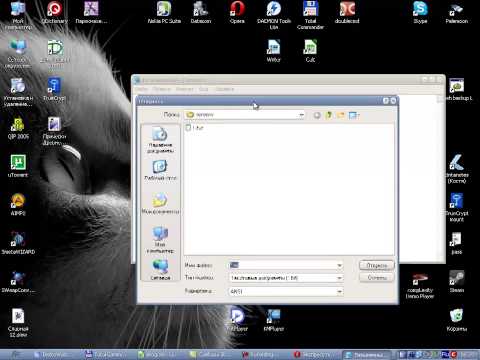
Task: Select the Add/Remove Programs desktop icon
Action: 18,92
